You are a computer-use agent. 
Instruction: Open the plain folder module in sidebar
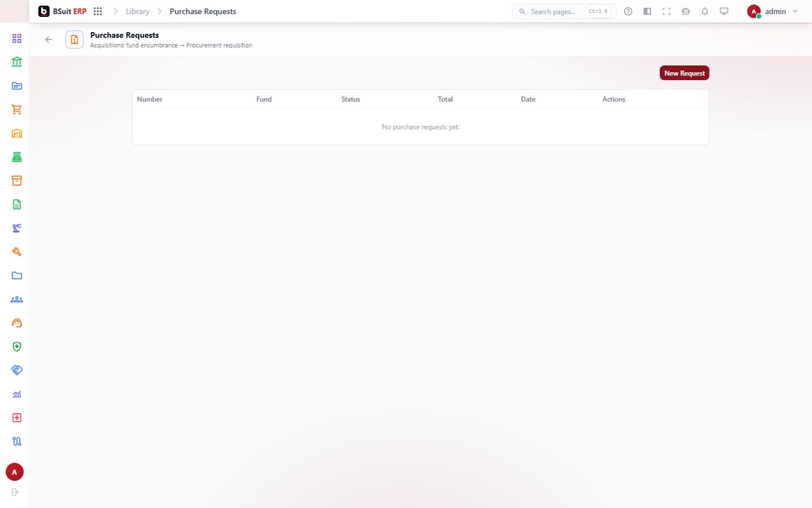click(17, 275)
